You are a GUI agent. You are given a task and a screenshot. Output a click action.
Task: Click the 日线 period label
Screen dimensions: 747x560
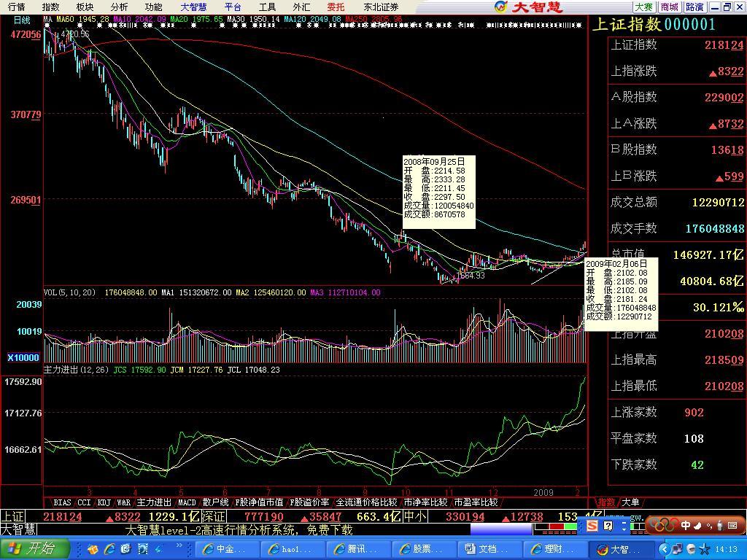[x=22, y=20]
